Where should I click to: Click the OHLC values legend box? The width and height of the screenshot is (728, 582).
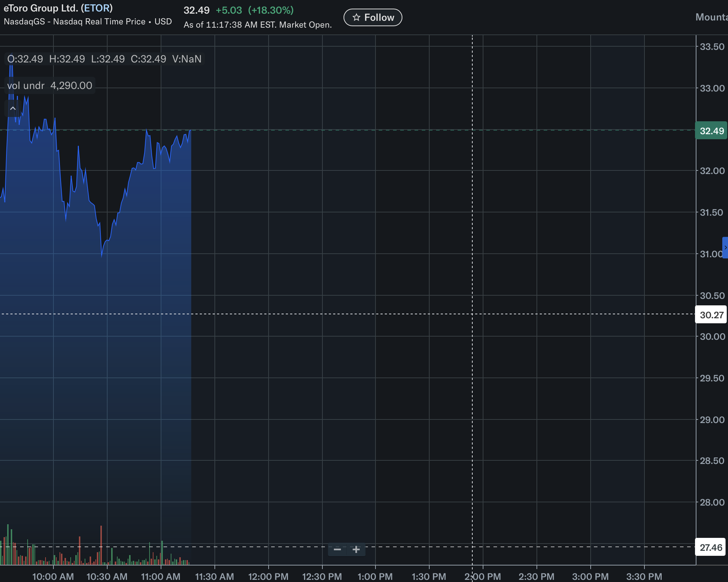click(104, 59)
